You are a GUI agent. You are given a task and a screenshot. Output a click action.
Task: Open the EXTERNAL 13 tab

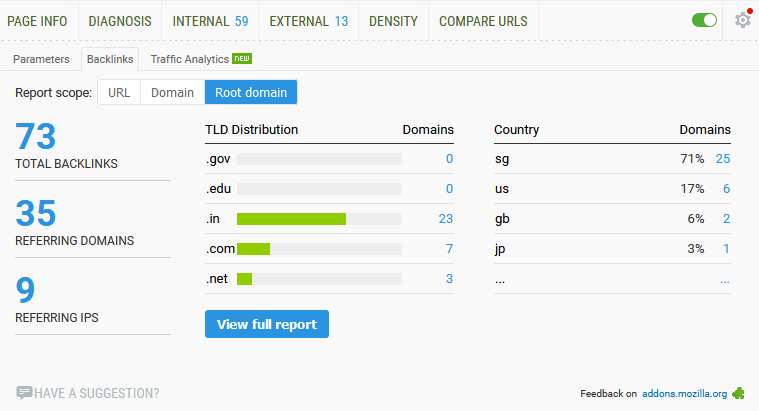point(309,21)
